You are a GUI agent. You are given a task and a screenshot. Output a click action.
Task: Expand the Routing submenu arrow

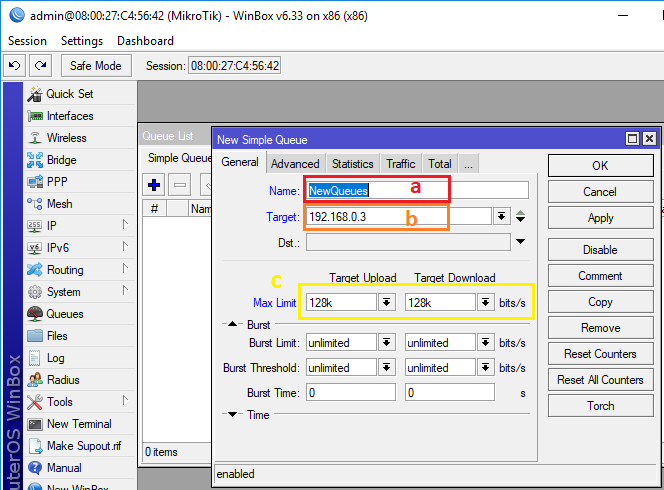click(x=125, y=268)
